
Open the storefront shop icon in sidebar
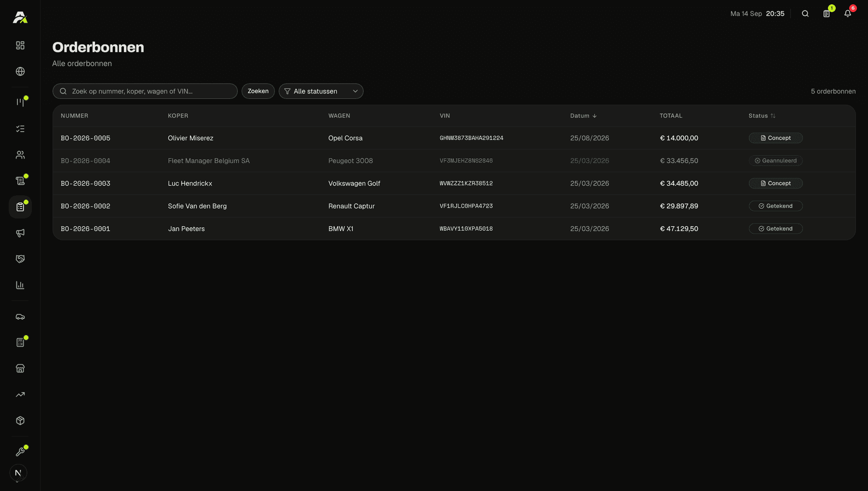click(20, 368)
